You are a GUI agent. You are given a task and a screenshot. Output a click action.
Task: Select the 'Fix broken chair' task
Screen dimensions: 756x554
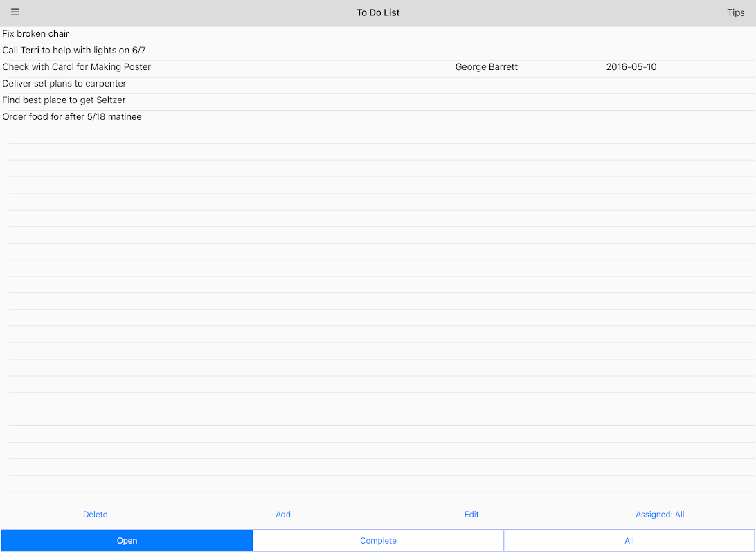(x=378, y=35)
